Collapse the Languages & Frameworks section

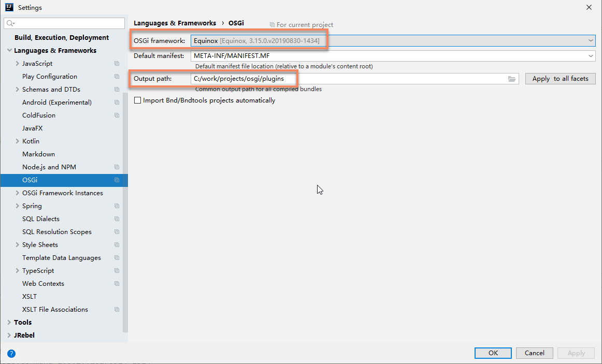click(x=9, y=51)
